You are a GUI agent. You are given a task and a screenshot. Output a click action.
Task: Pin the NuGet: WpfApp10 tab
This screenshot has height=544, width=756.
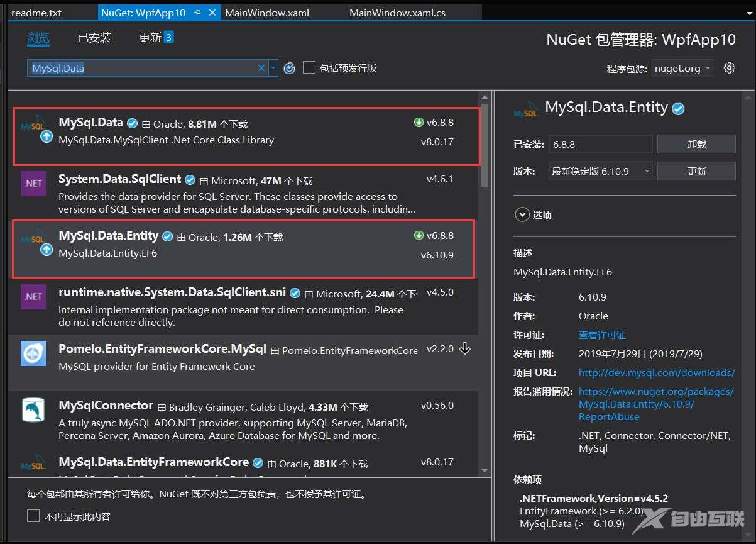pos(197,13)
